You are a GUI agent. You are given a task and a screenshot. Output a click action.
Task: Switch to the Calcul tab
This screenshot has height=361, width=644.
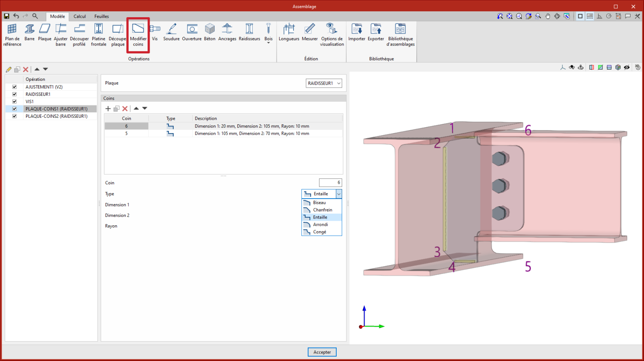coord(80,16)
